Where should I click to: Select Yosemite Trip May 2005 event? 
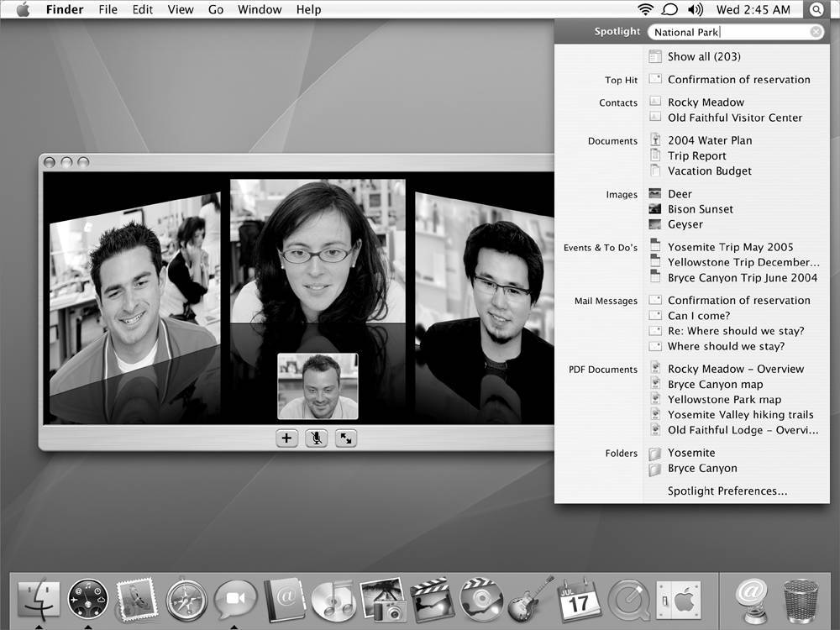click(730, 247)
